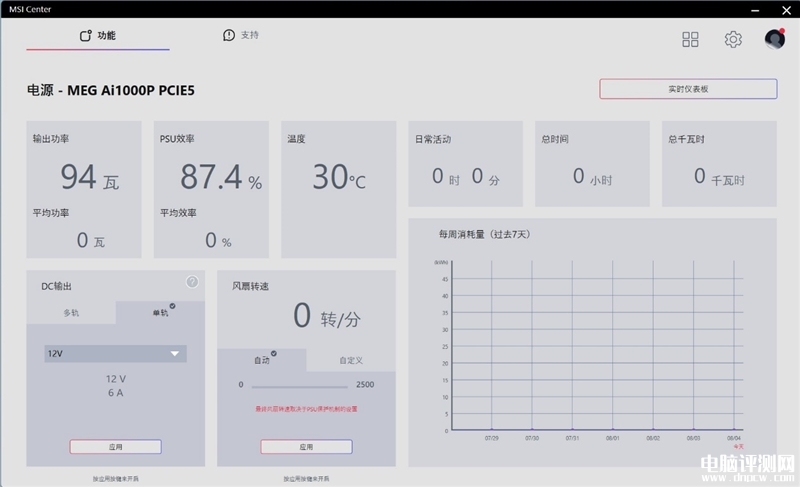Click the 平均功率 0 瓦 value
800x487 pixels.
pyautogui.click(x=91, y=240)
